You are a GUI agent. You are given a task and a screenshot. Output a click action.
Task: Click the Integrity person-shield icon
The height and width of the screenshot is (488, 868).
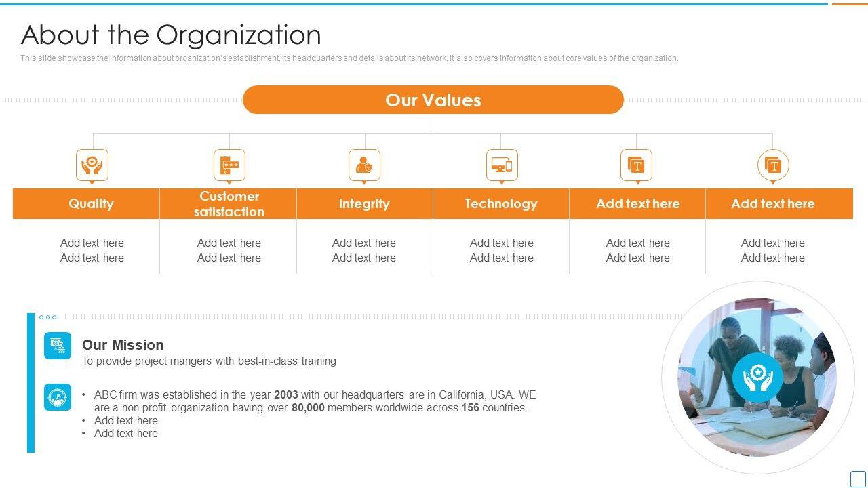[x=364, y=165]
